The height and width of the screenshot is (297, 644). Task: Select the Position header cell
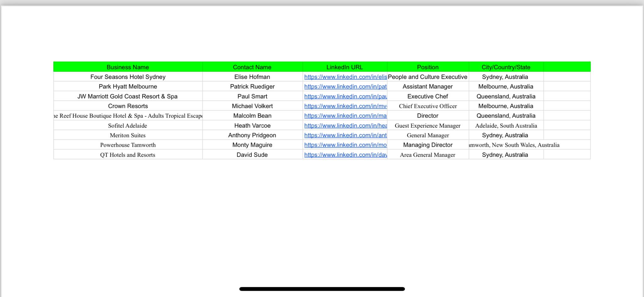click(x=428, y=67)
